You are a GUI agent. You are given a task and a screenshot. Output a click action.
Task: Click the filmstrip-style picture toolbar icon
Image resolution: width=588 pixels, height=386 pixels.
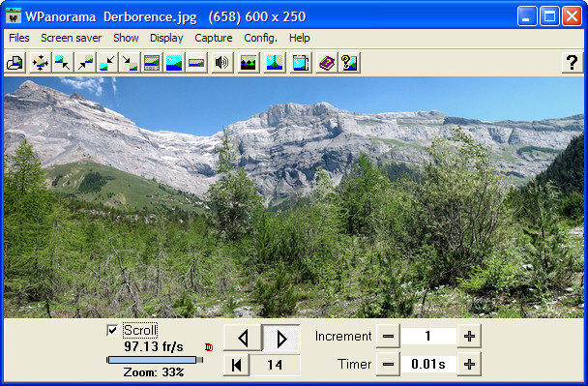[x=152, y=62]
